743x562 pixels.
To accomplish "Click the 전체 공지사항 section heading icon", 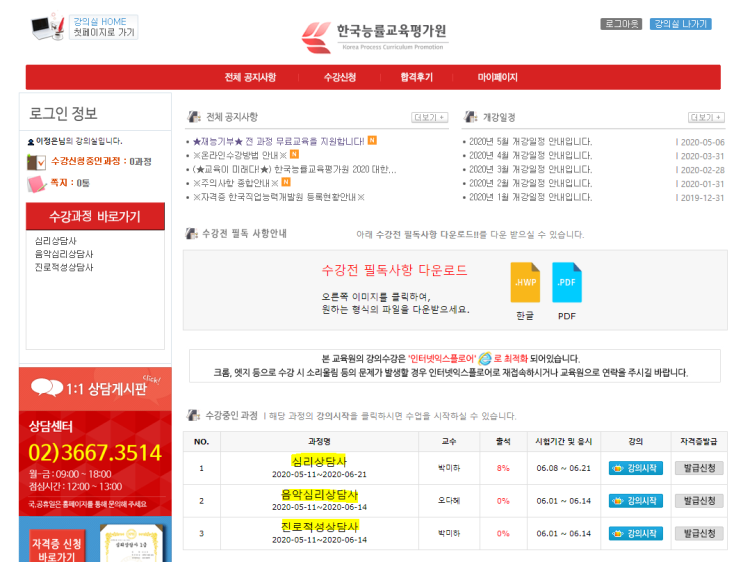I will click(x=194, y=117).
